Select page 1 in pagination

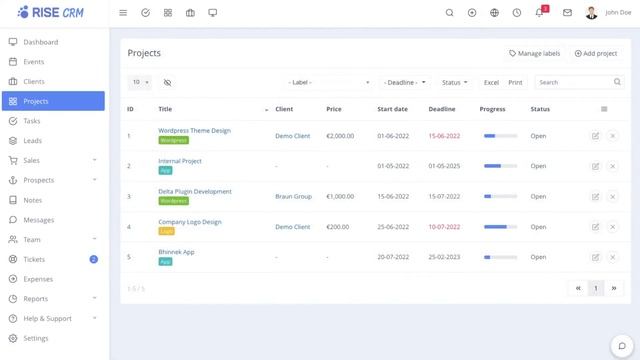(x=596, y=288)
